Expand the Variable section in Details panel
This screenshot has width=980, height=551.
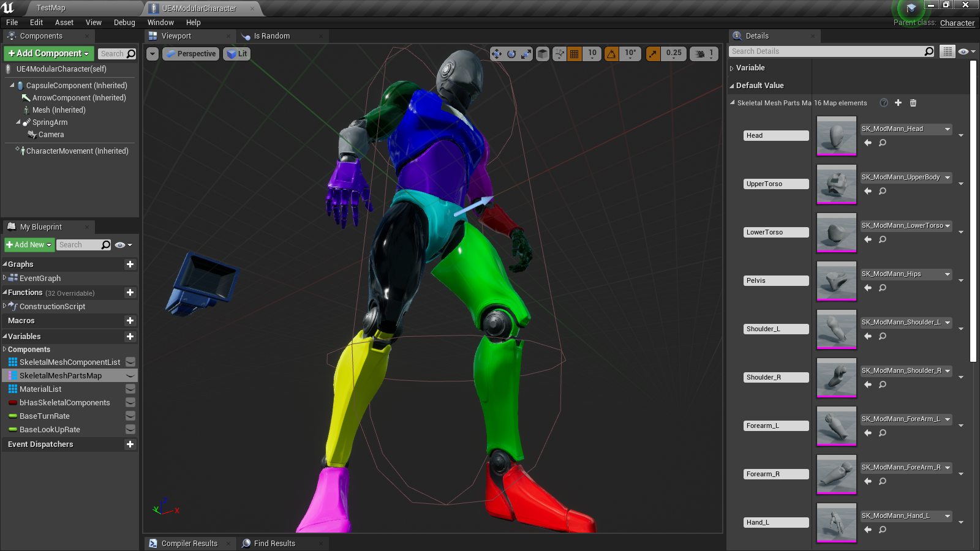(733, 68)
